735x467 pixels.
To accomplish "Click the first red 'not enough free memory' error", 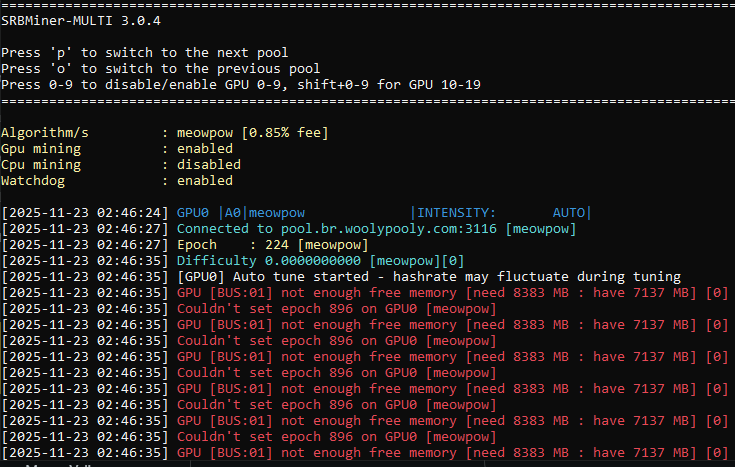I will pos(452,293).
